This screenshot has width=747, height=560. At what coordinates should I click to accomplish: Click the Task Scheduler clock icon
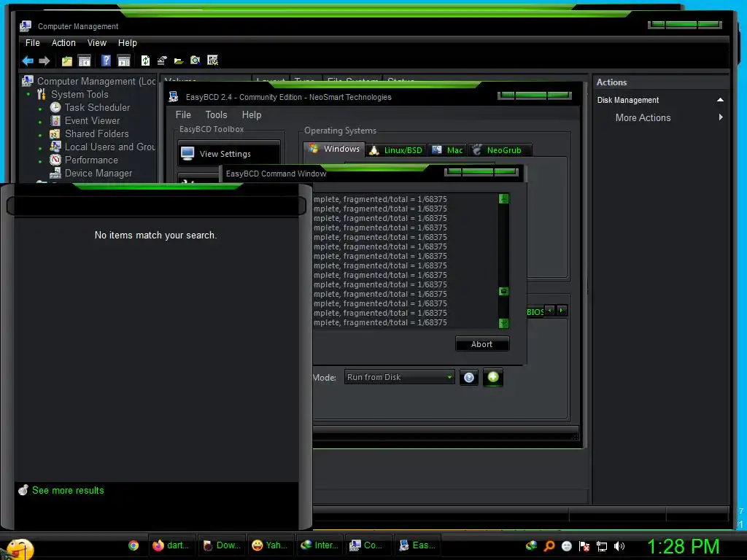[55, 107]
